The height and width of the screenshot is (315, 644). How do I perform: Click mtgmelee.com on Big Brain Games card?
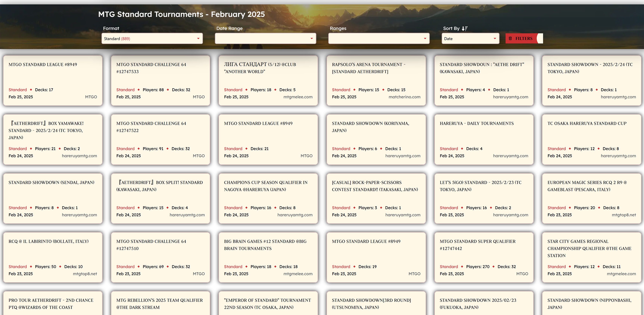(x=298, y=274)
